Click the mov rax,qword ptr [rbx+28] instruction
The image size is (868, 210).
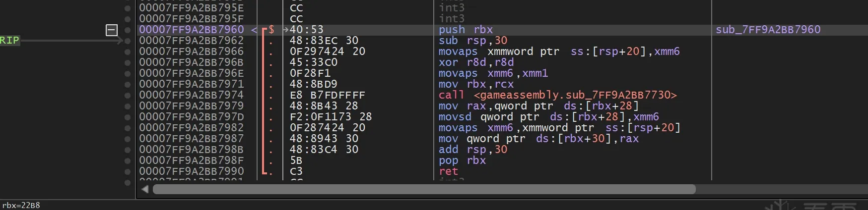click(538, 106)
